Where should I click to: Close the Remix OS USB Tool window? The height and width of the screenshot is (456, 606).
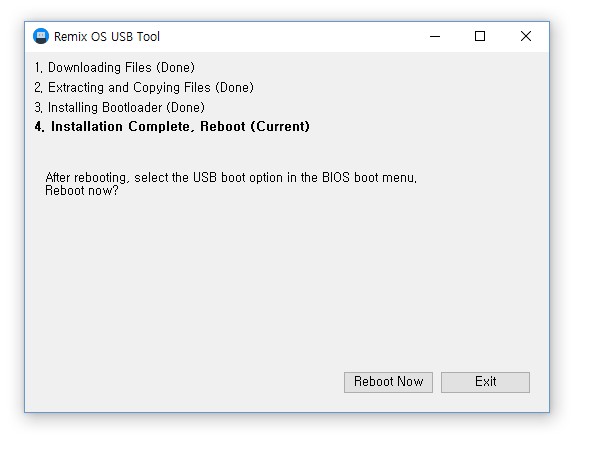coord(526,37)
